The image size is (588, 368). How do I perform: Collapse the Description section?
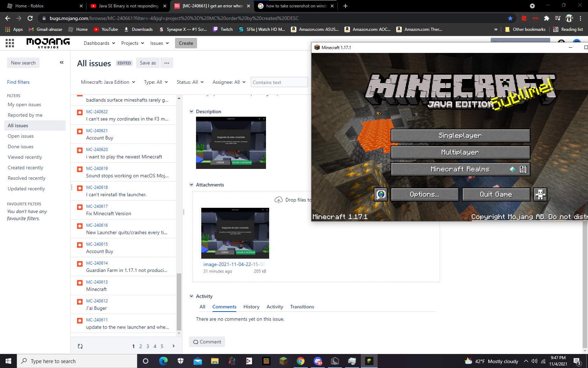(x=191, y=111)
